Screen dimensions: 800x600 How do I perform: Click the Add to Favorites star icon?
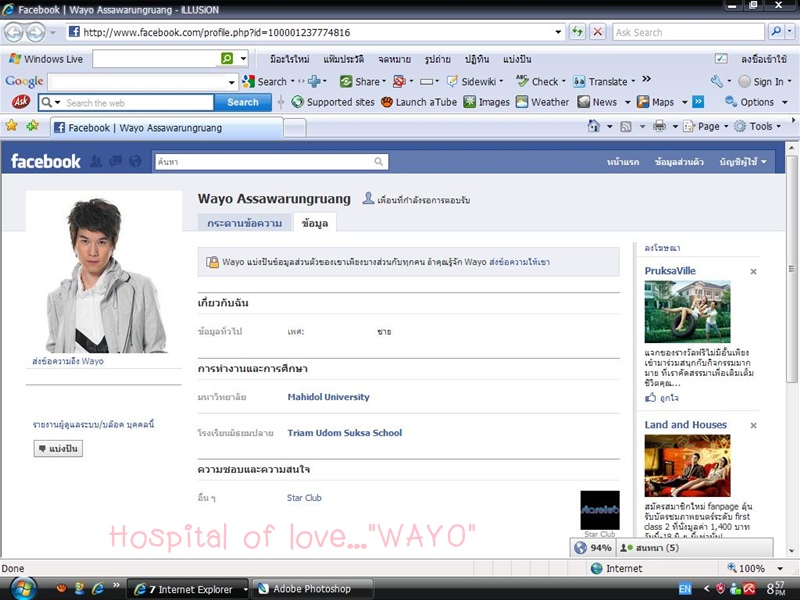(32, 126)
